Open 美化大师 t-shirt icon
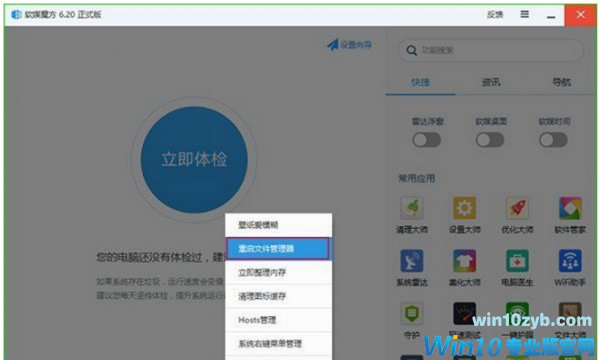The height and width of the screenshot is (360, 600). tap(465, 261)
